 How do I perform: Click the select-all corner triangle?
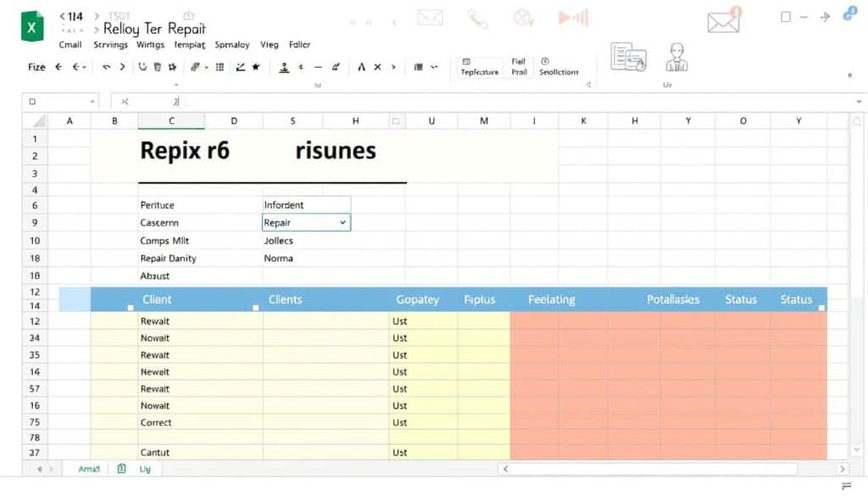click(39, 121)
